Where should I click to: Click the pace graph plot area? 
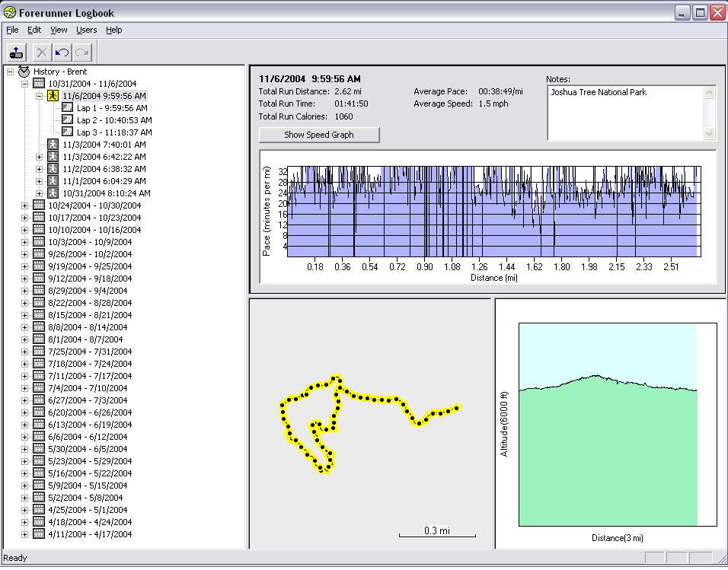(494, 212)
